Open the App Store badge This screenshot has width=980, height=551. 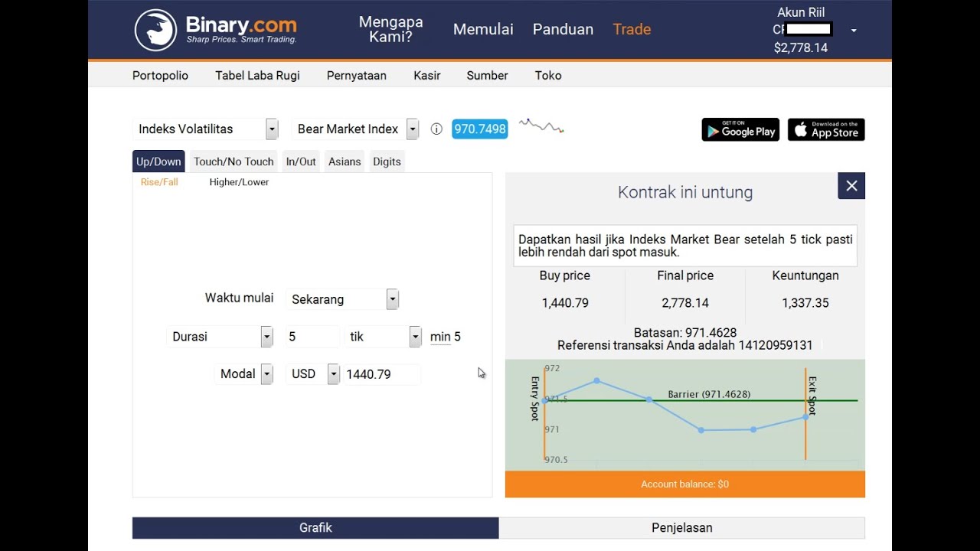pos(826,130)
